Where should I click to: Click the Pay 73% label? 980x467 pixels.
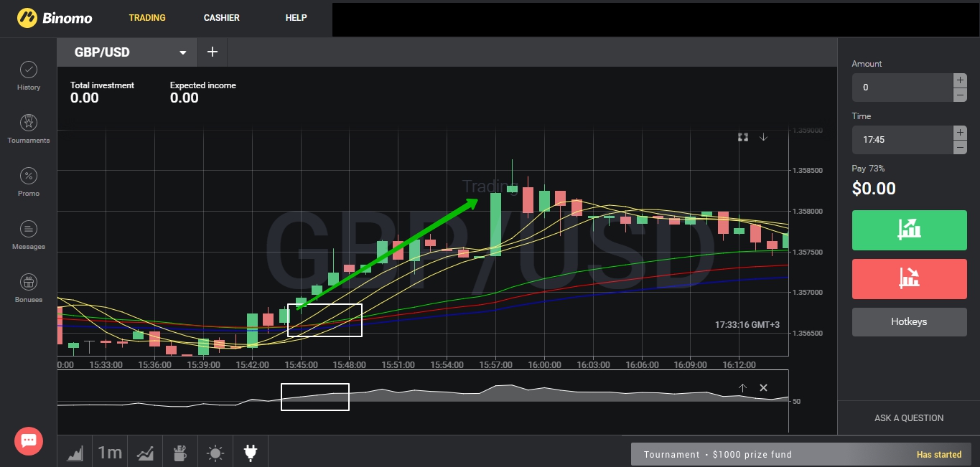(x=868, y=169)
